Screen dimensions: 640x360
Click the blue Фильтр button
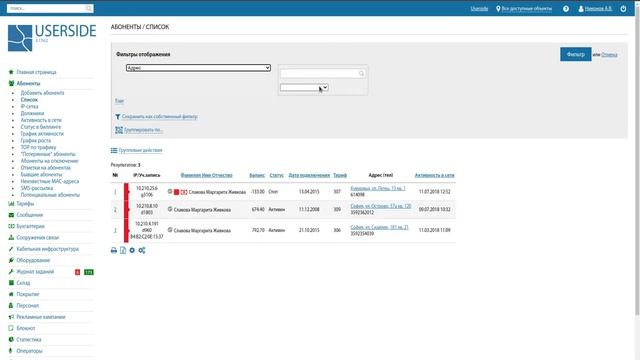coord(576,54)
